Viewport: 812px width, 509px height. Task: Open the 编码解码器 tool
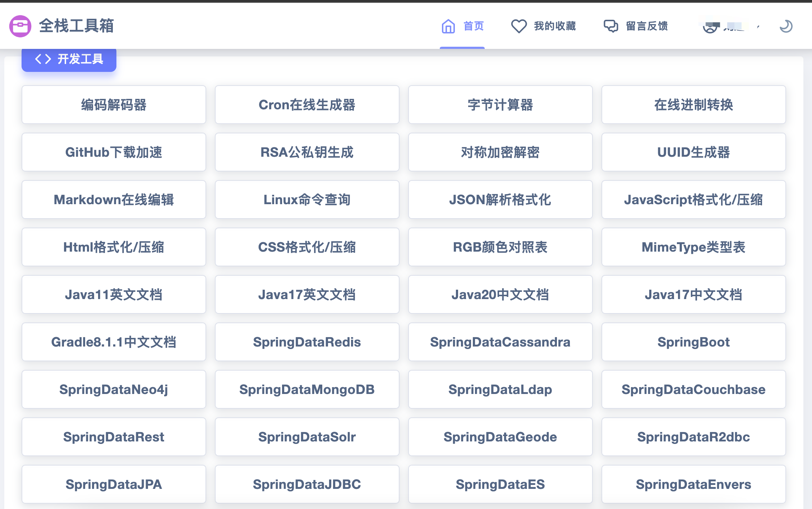[114, 105]
